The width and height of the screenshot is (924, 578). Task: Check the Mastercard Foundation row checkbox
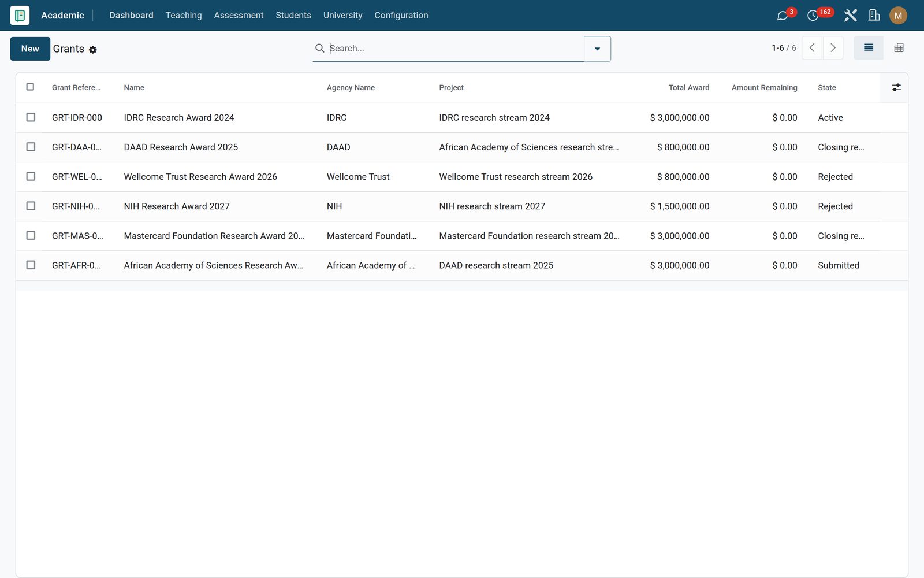31,235
